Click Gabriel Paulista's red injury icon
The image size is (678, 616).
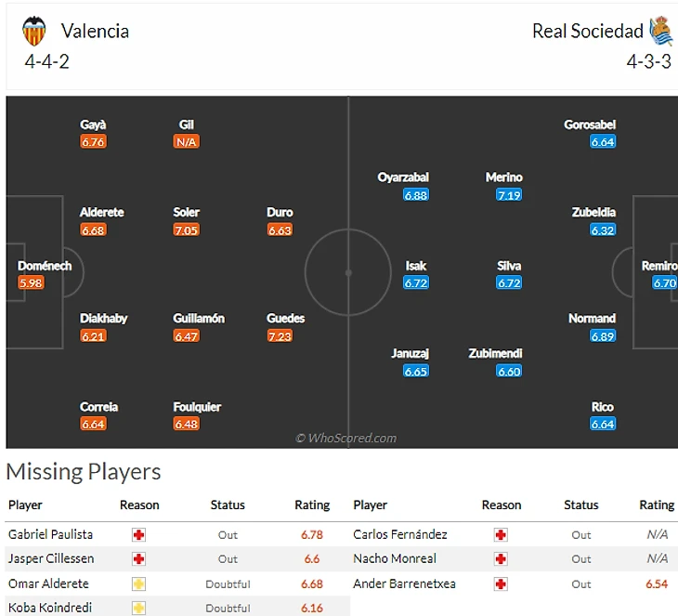coord(139,535)
